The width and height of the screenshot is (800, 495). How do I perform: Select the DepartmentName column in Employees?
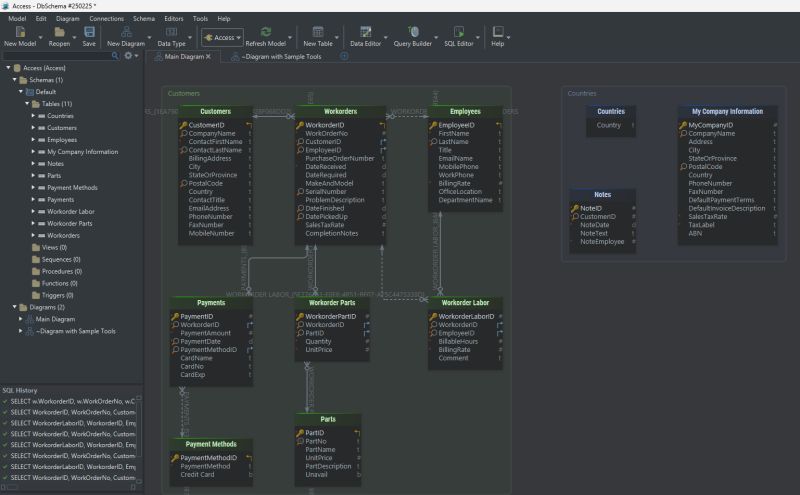point(465,200)
